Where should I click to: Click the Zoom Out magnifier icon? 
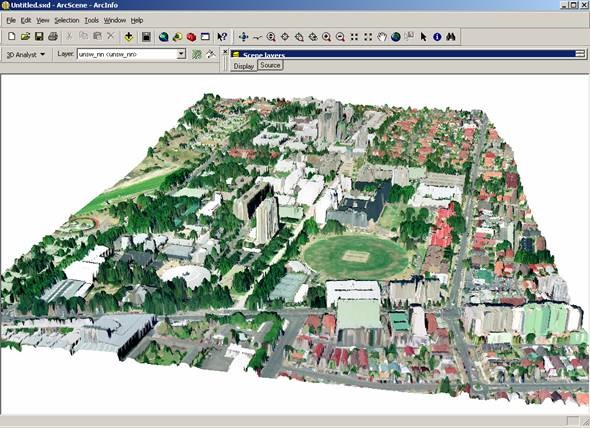(x=340, y=37)
